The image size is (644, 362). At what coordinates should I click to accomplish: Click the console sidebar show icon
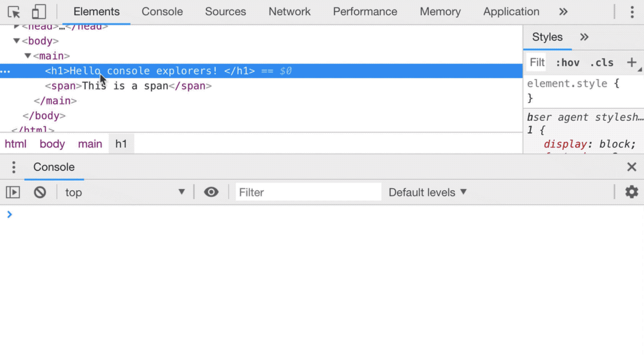tap(13, 192)
